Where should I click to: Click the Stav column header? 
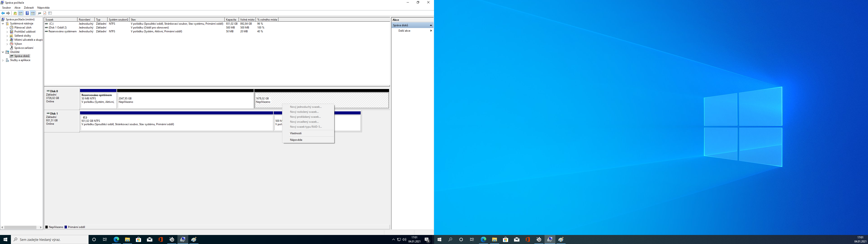[177, 20]
